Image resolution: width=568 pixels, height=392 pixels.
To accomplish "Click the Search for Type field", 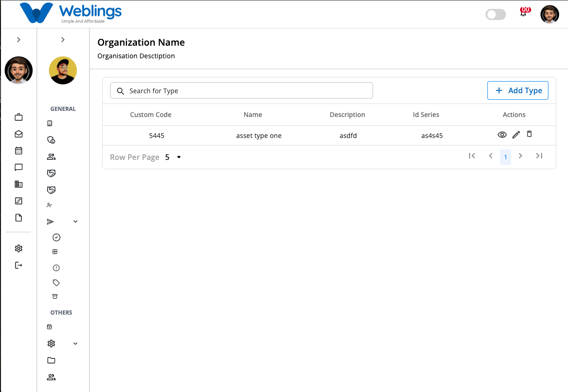I will pos(241,90).
